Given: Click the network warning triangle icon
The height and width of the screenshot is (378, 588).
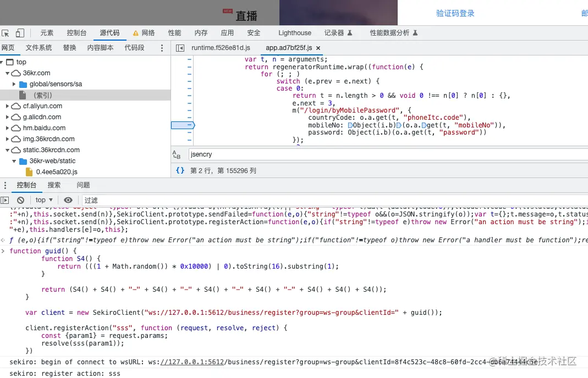Looking at the screenshot, I should (136, 34).
